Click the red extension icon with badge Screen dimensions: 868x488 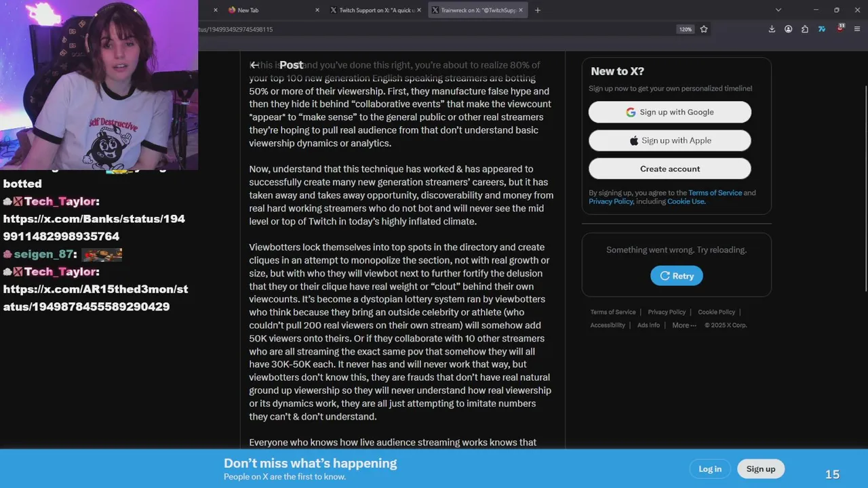(840, 28)
